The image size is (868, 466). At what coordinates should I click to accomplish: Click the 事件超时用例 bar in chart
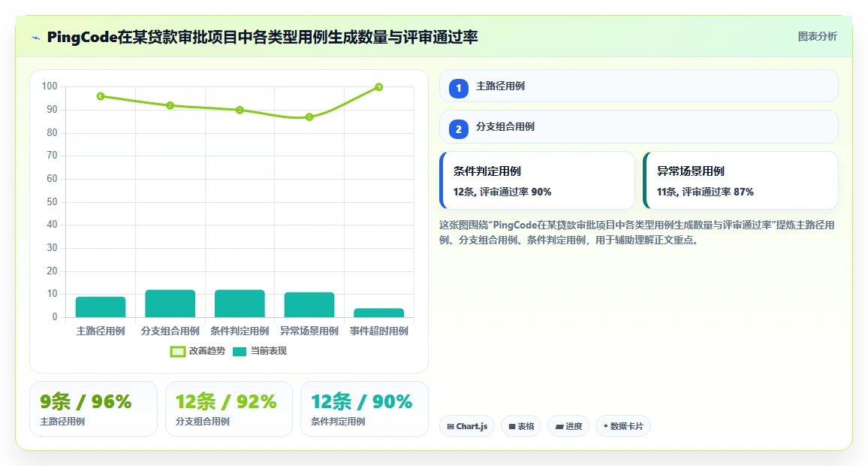[x=379, y=313]
